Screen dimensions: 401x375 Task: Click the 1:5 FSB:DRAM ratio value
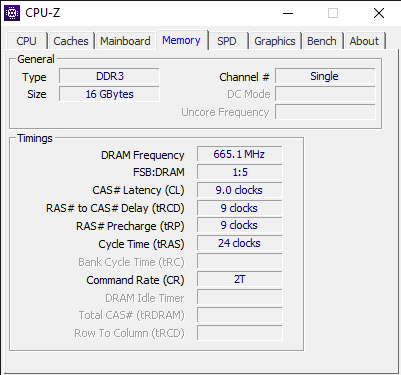click(239, 172)
